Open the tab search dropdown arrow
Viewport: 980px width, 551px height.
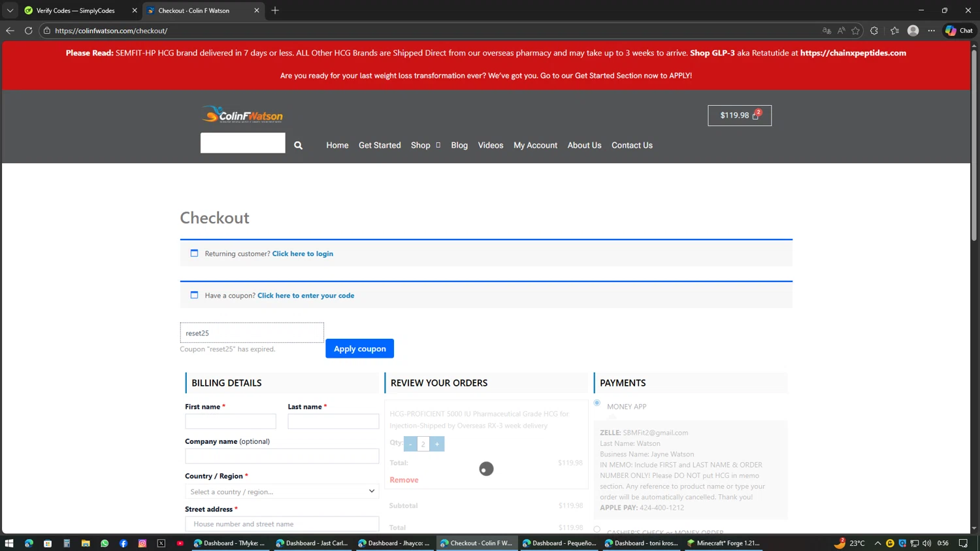coord(10,10)
